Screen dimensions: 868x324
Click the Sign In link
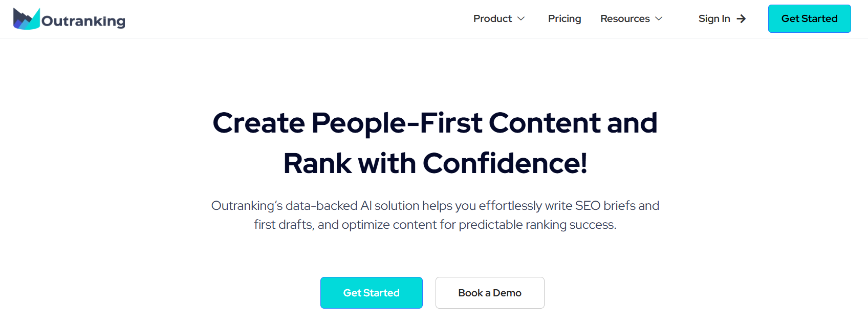pyautogui.click(x=714, y=19)
